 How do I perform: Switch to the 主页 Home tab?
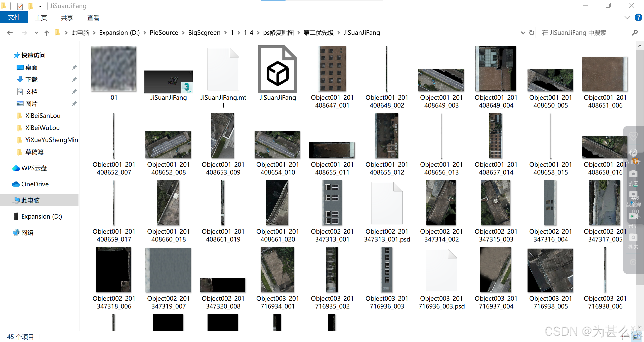(41, 18)
